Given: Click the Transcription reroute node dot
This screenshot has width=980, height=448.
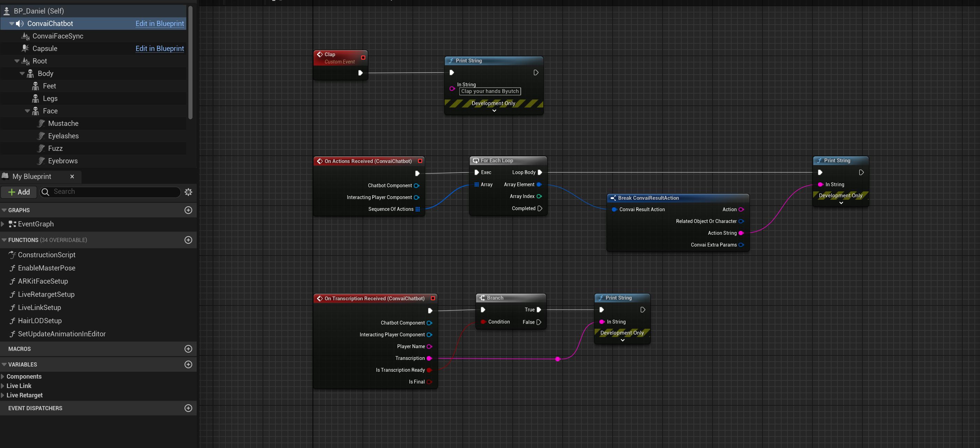Looking at the screenshot, I should tap(558, 359).
